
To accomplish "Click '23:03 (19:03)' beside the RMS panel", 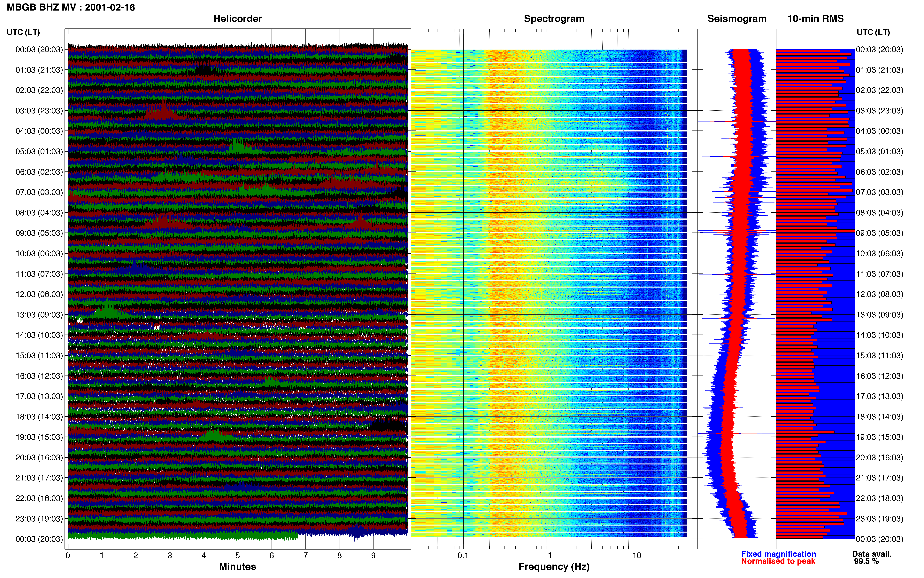I will point(879,519).
